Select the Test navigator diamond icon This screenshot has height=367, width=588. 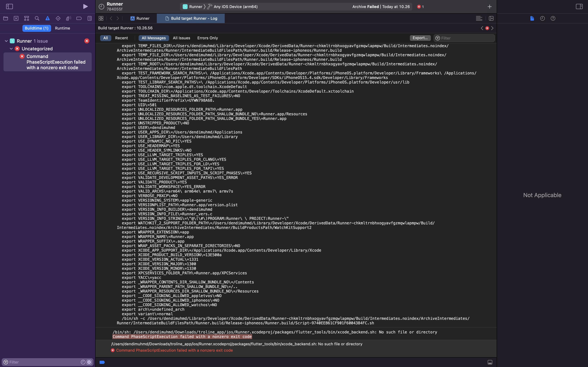coord(58,19)
